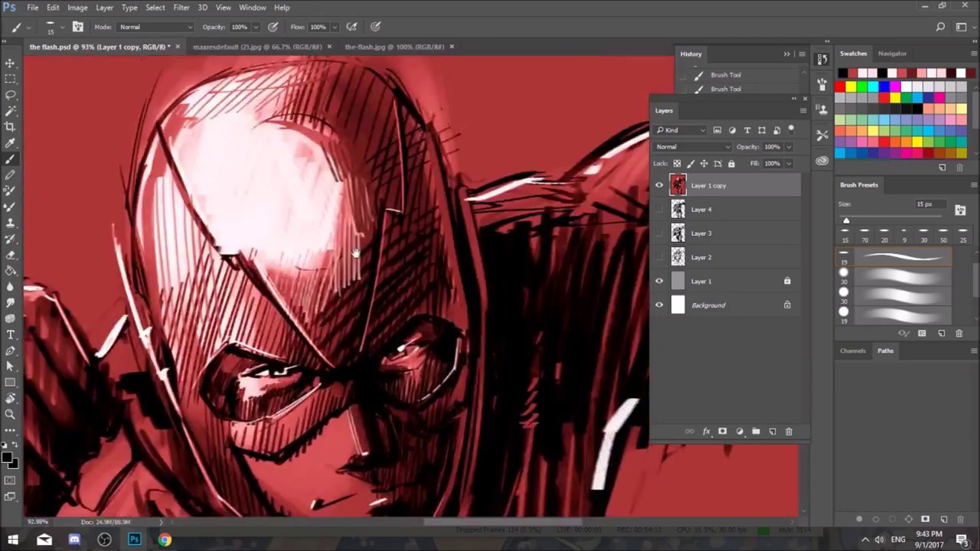Toggle the layer filter on/off switch

click(792, 130)
